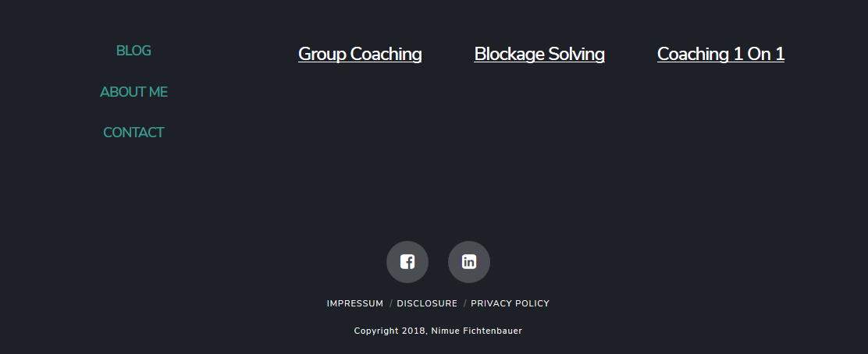Go to the BLOG menu item
Screen dimensions: 868x354
(x=133, y=51)
